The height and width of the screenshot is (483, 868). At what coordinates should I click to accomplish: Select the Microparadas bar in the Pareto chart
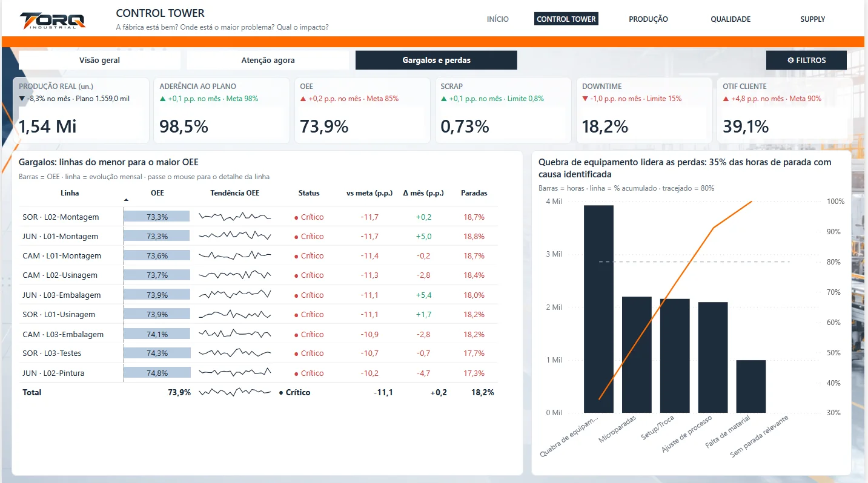click(x=637, y=355)
